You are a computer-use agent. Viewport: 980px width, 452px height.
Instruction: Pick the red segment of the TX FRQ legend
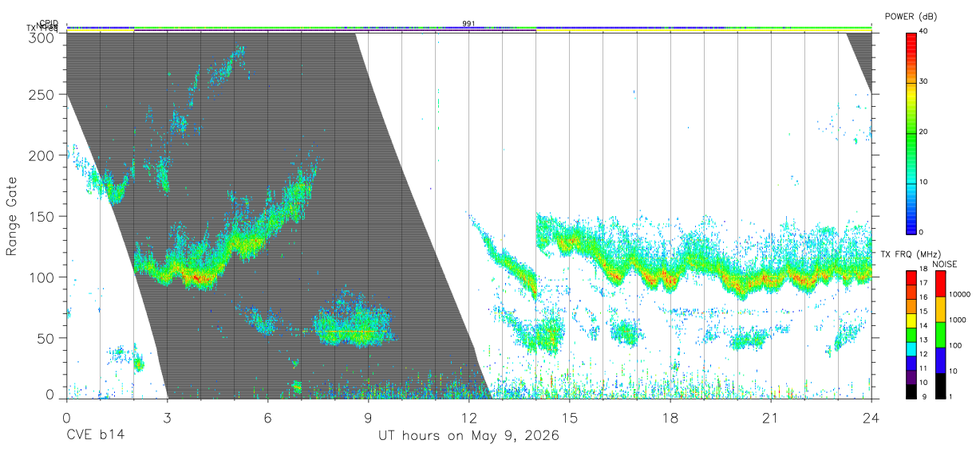(x=911, y=277)
